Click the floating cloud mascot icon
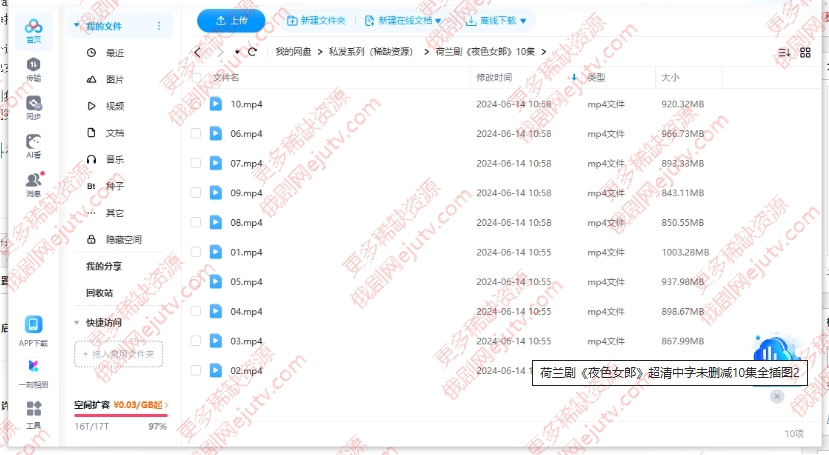 (776, 349)
